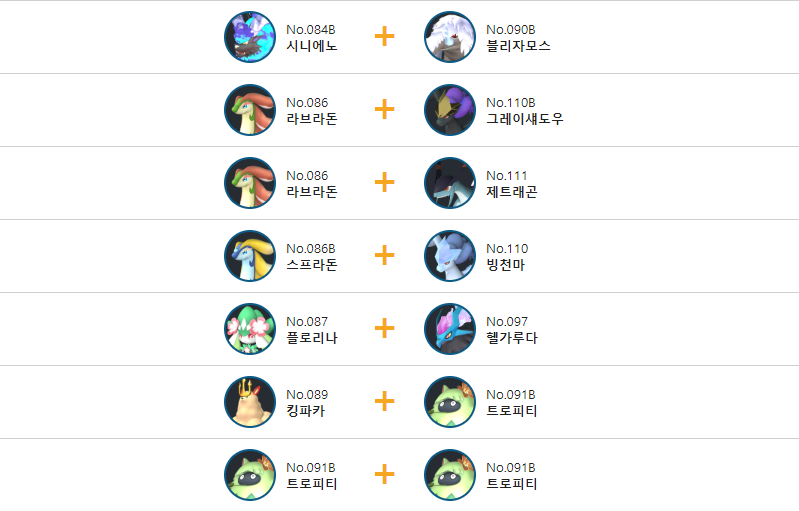Select the 제트래곤 name label

[x=512, y=192]
